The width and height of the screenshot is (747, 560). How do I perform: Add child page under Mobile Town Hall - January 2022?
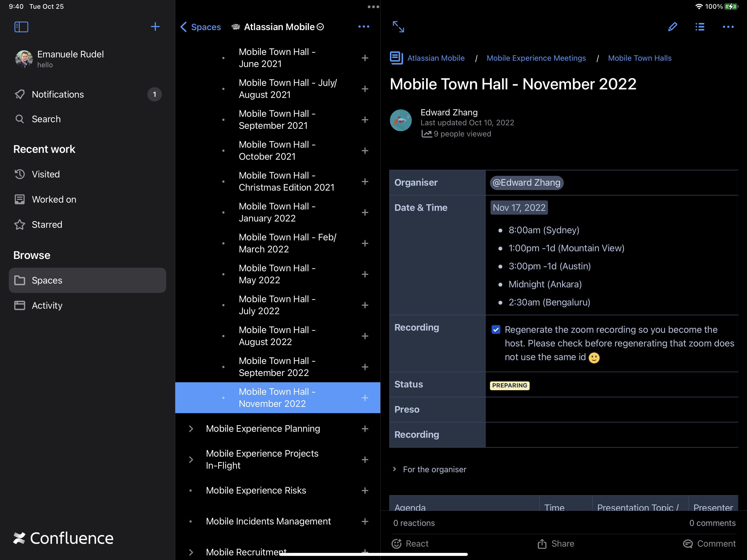click(365, 212)
